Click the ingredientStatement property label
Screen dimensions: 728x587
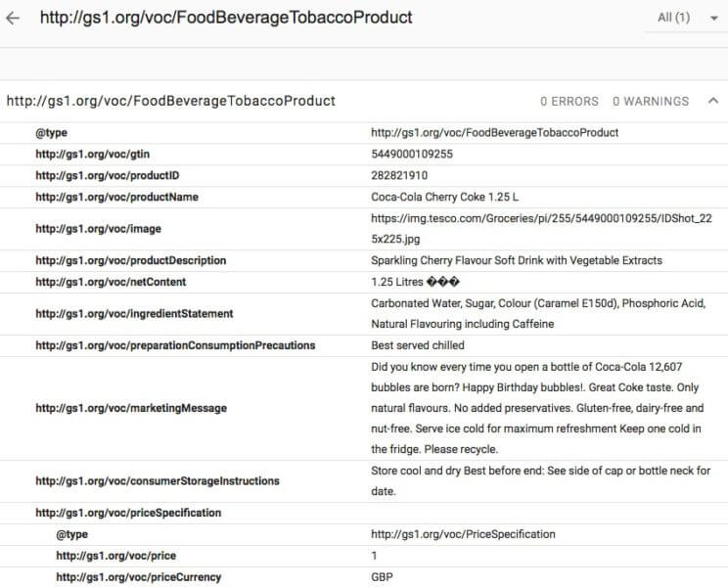(134, 314)
